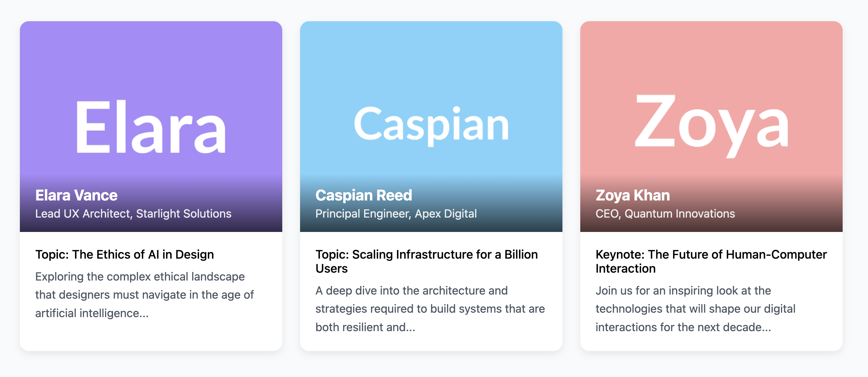Viewport: 868px width, 377px height.
Task: Click the large white Caspian placeholder text
Action: (x=431, y=126)
